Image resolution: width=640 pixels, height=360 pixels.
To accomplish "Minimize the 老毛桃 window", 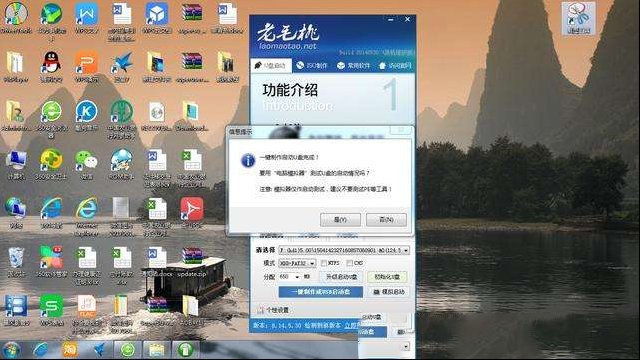I will pos(391,20).
